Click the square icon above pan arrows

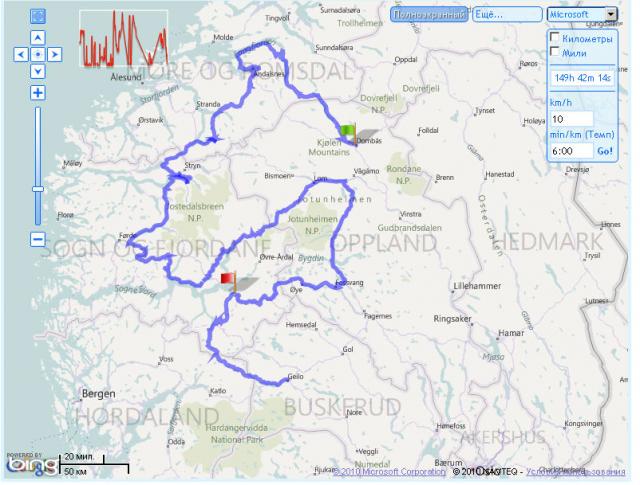coord(38,16)
